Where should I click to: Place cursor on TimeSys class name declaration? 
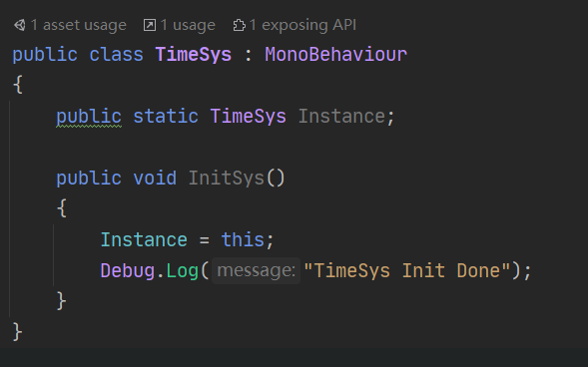point(194,55)
